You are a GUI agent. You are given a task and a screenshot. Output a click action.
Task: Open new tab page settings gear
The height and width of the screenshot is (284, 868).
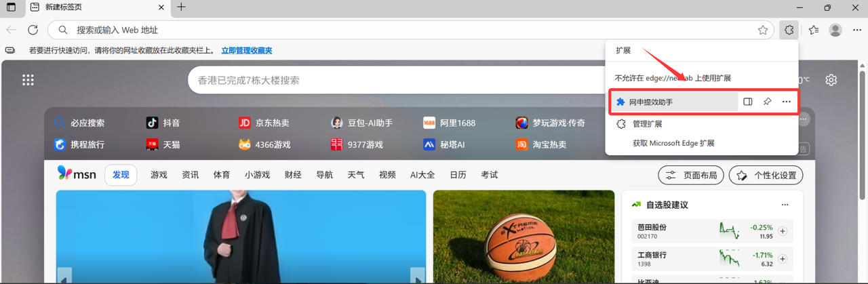coord(831,80)
